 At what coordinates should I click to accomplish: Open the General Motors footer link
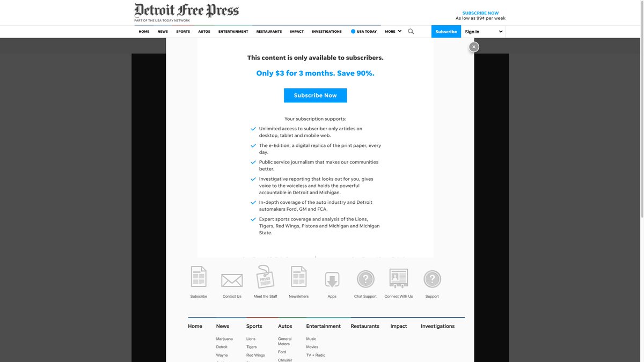click(285, 341)
